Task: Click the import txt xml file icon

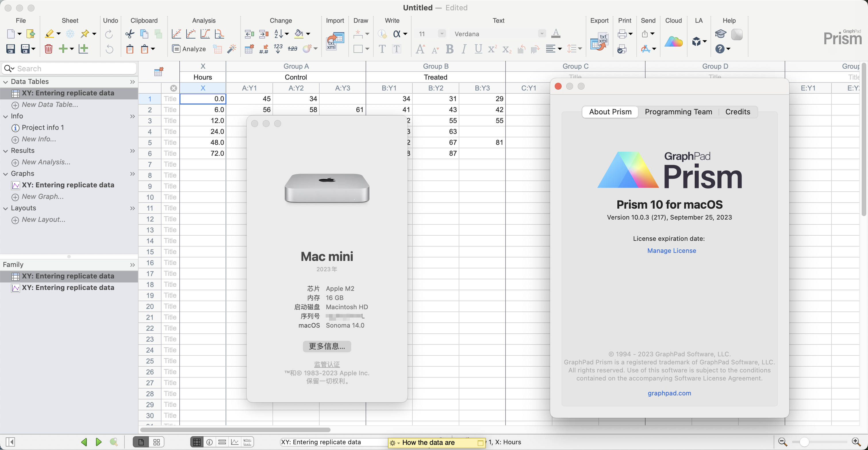Action: (x=335, y=41)
